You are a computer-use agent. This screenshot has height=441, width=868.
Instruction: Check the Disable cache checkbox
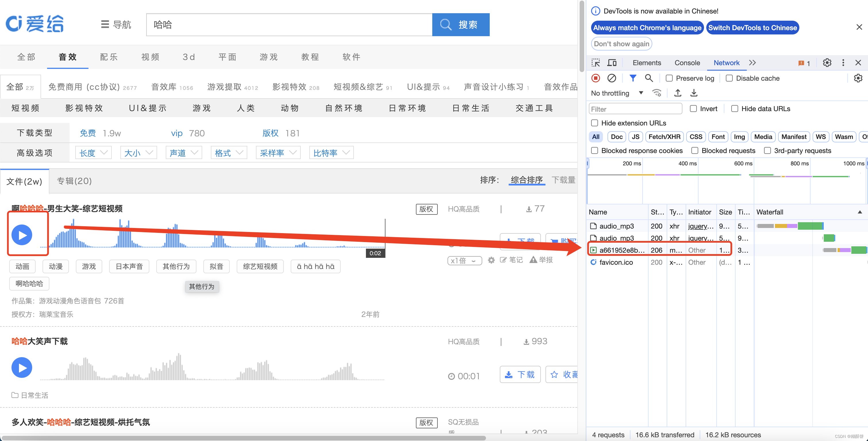tap(729, 78)
